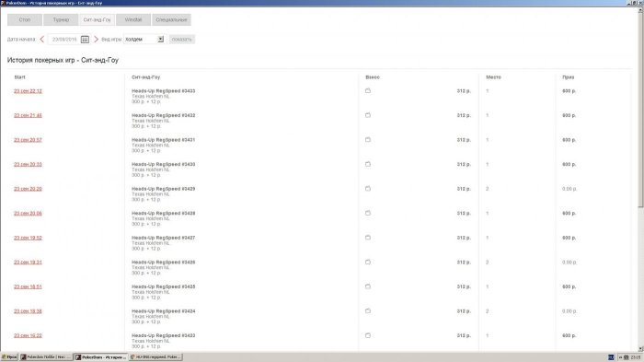Screen dimensions: 644x362
Task: Go to next date with right arrow
Action: (96, 39)
